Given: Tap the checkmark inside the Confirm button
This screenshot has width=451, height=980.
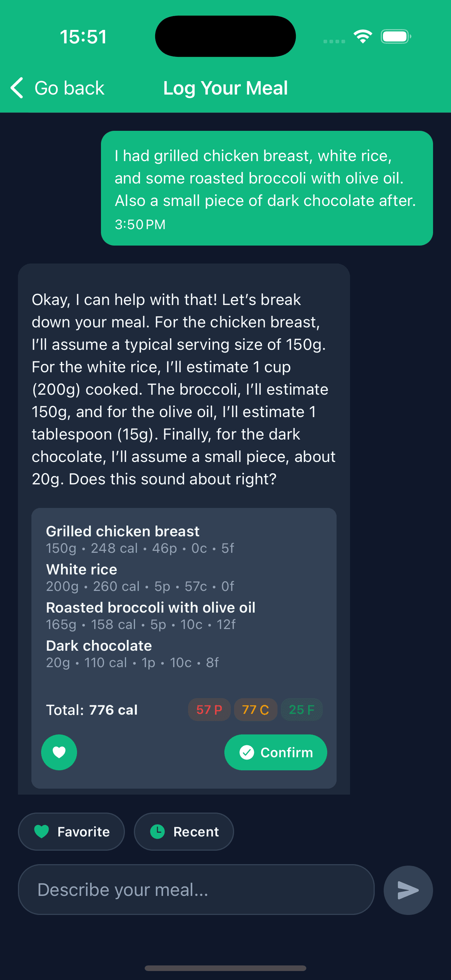Looking at the screenshot, I should 248,752.
